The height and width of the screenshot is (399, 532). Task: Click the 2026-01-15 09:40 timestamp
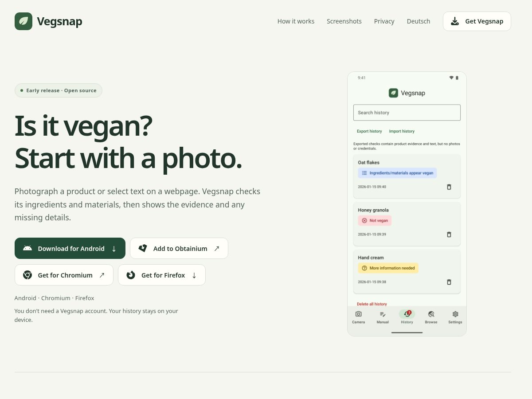click(x=372, y=187)
